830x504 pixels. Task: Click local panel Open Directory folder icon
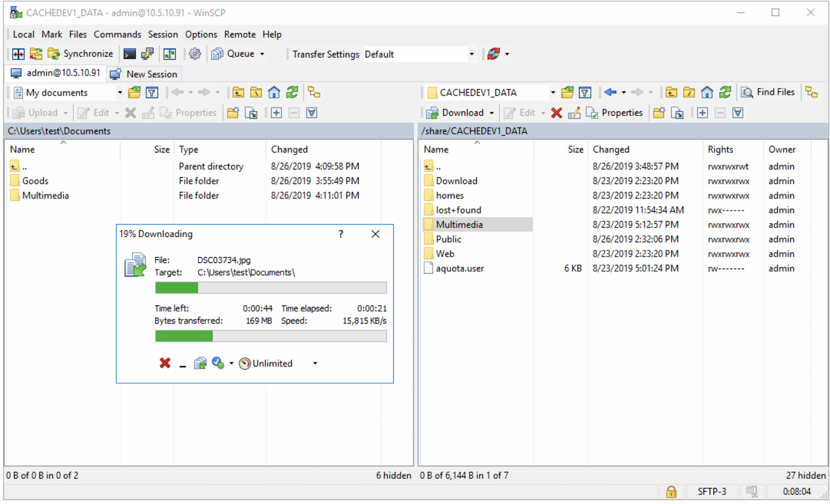pos(134,93)
